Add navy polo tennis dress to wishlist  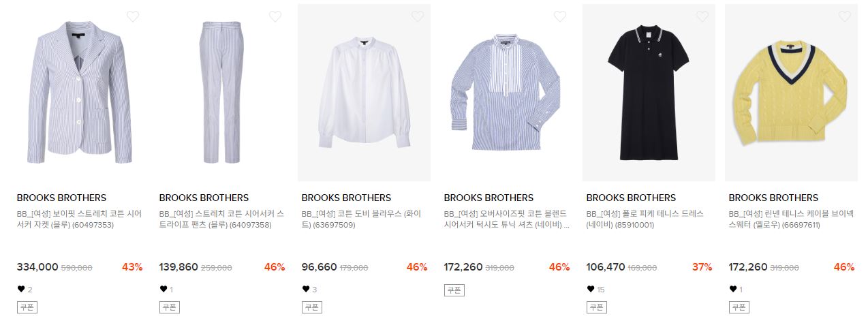[702, 16]
